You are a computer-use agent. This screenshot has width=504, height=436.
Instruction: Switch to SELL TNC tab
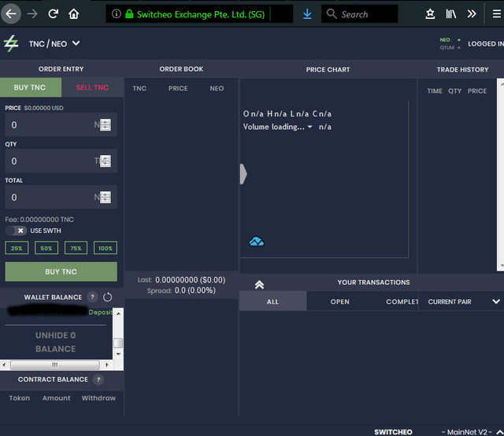pyautogui.click(x=93, y=87)
